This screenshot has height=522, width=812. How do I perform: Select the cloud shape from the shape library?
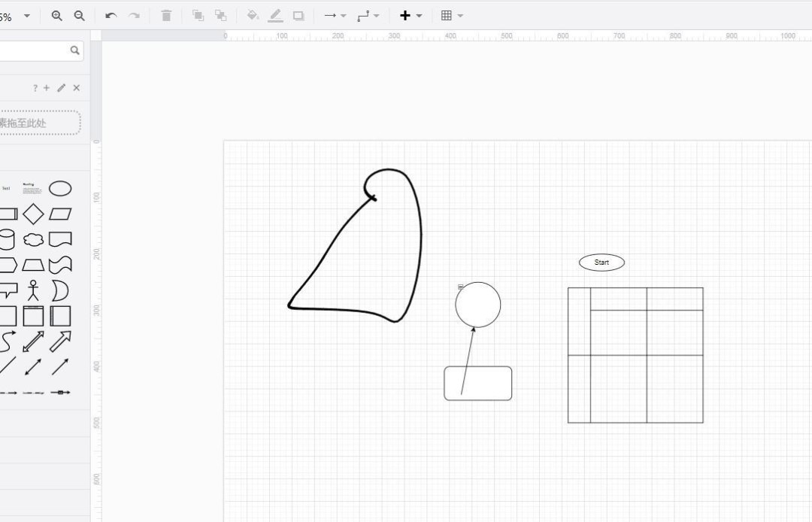coord(33,238)
